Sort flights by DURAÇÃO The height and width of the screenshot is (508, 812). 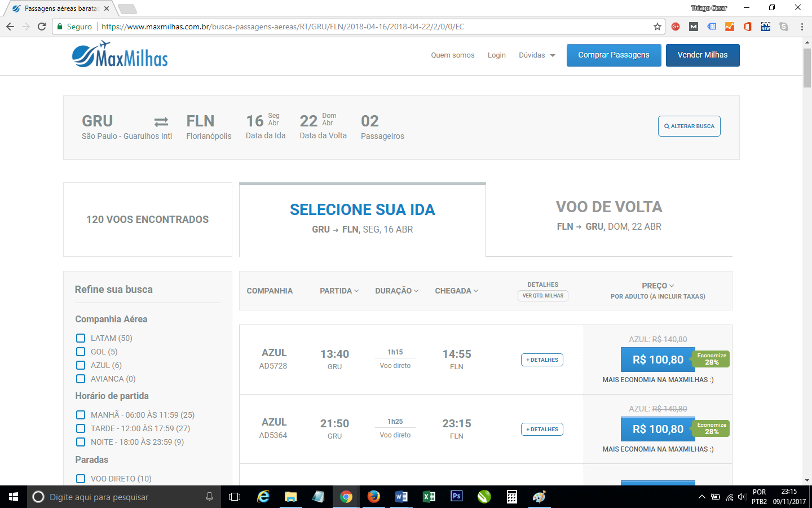coord(397,291)
